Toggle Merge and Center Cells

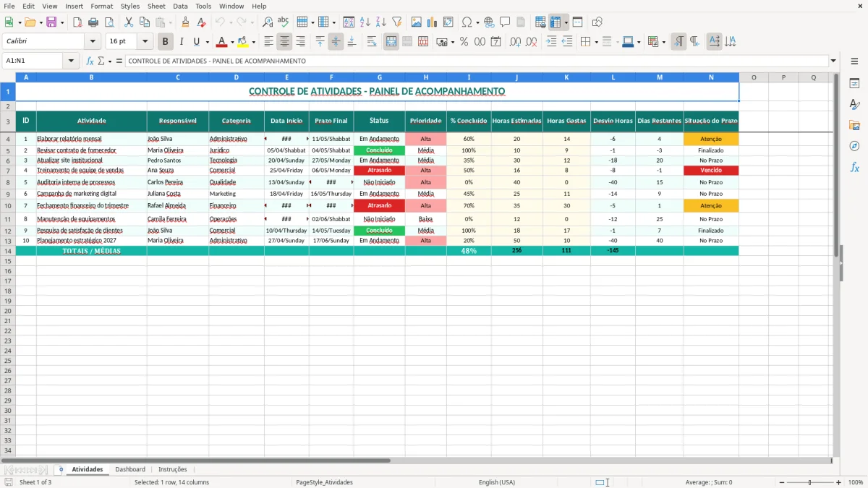(x=391, y=42)
